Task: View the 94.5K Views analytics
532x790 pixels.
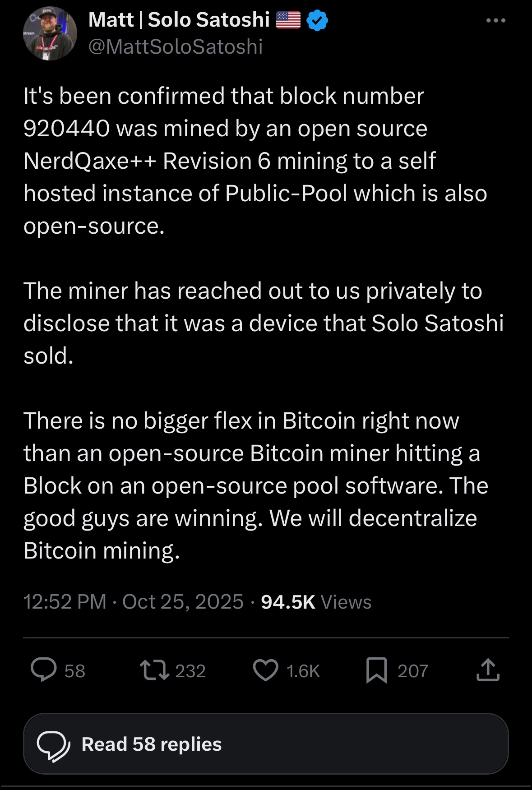Action: [x=316, y=602]
